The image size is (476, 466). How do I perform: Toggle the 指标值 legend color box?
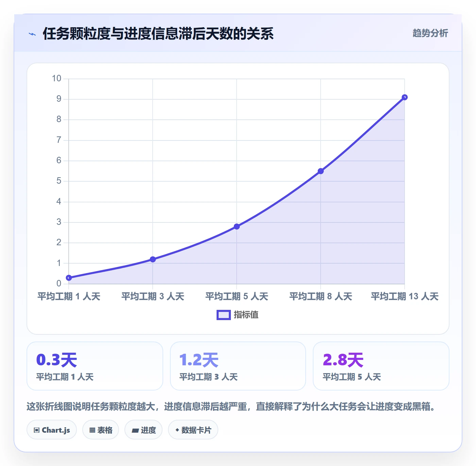click(x=224, y=315)
